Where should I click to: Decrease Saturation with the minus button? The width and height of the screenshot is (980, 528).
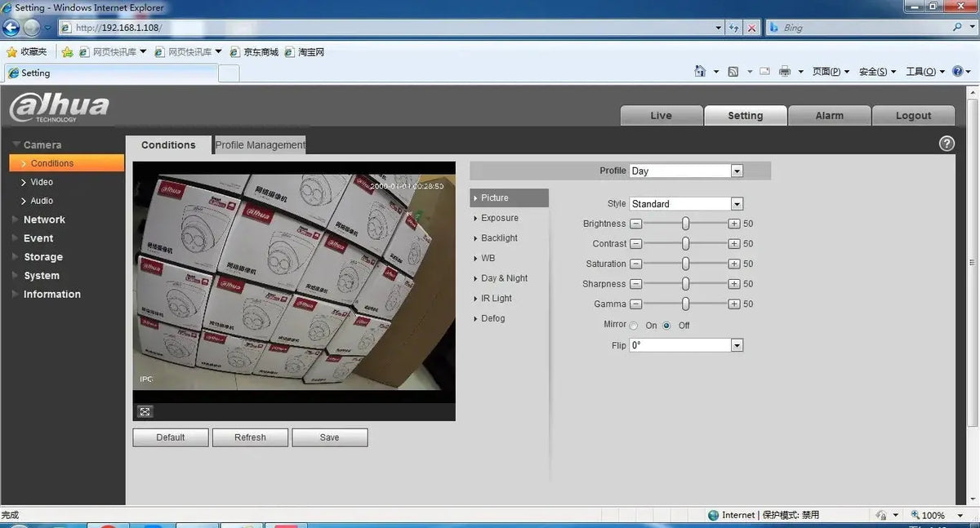coord(636,264)
